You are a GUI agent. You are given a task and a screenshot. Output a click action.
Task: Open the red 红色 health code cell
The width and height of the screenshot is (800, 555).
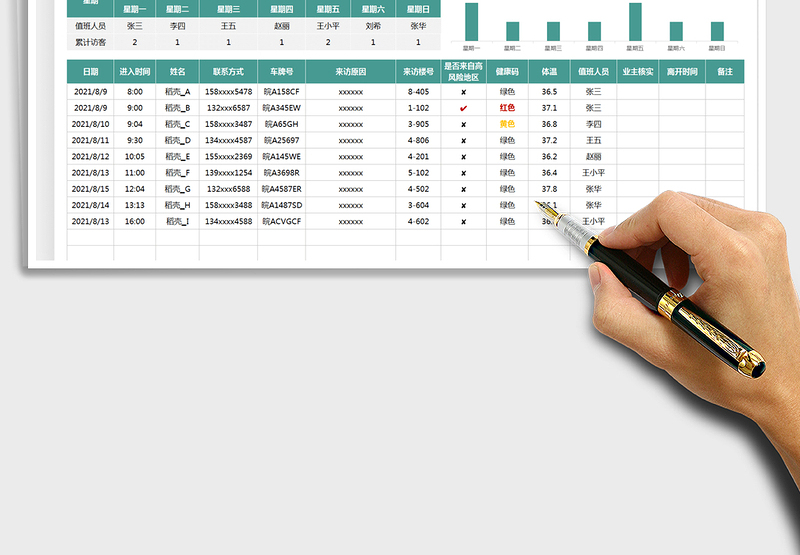click(507, 108)
